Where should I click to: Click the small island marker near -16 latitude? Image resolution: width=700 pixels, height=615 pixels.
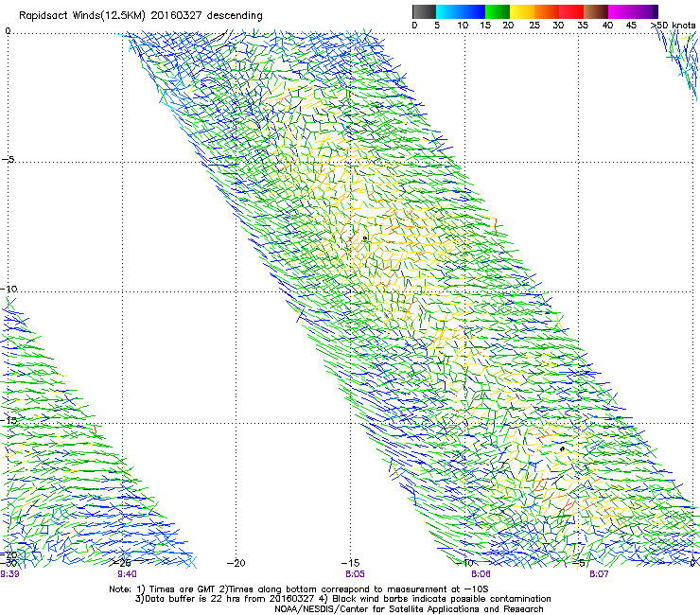(x=562, y=448)
